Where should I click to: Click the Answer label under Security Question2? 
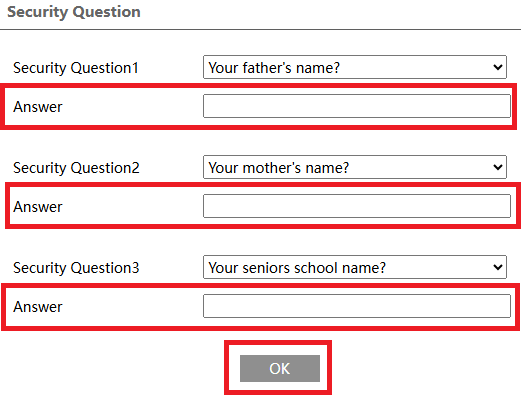tap(38, 207)
